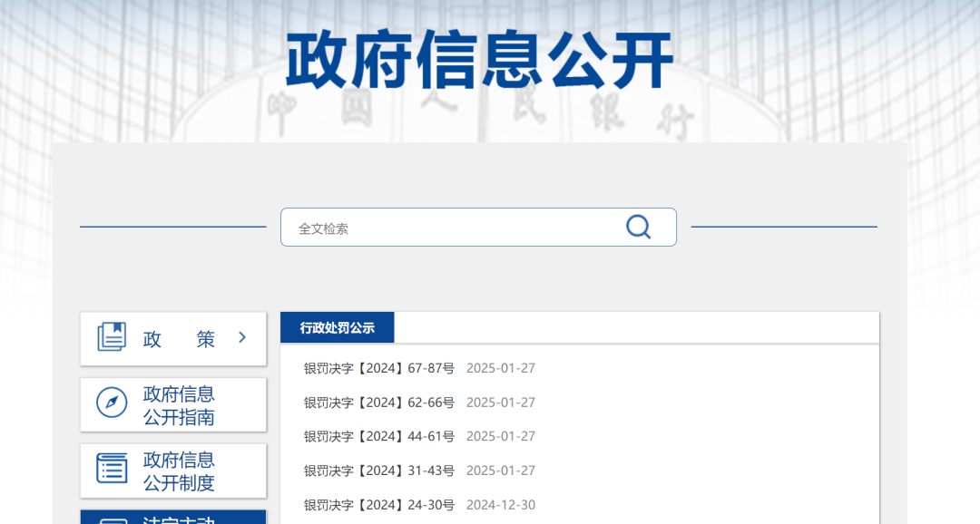Image resolution: width=980 pixels, height=524 pixels.
Task: Open 银罚决字【2024】67-87号 link
Action: tap(379, 368)
